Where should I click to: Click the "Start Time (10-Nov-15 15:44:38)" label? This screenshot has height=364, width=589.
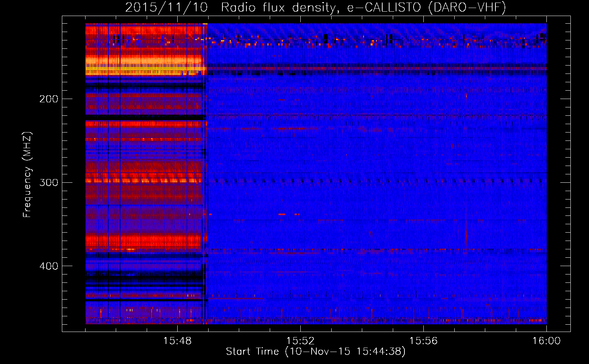coord(316,352)
